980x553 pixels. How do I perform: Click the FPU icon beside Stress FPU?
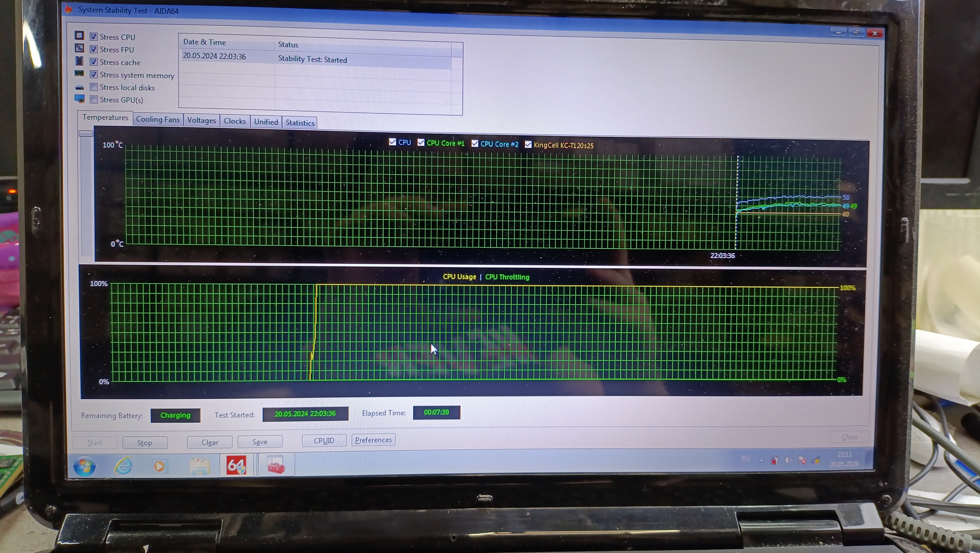click(79, 48)
